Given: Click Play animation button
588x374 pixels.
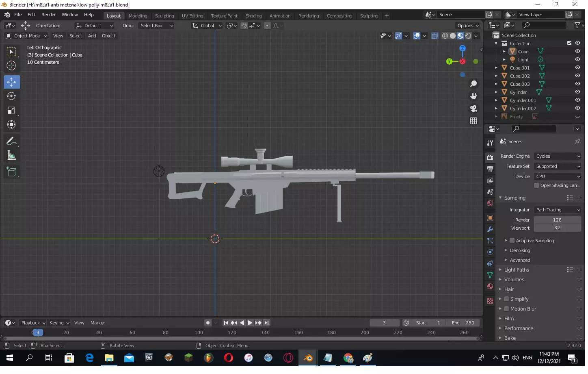Looking at the screenshot, I should point(250,323).
